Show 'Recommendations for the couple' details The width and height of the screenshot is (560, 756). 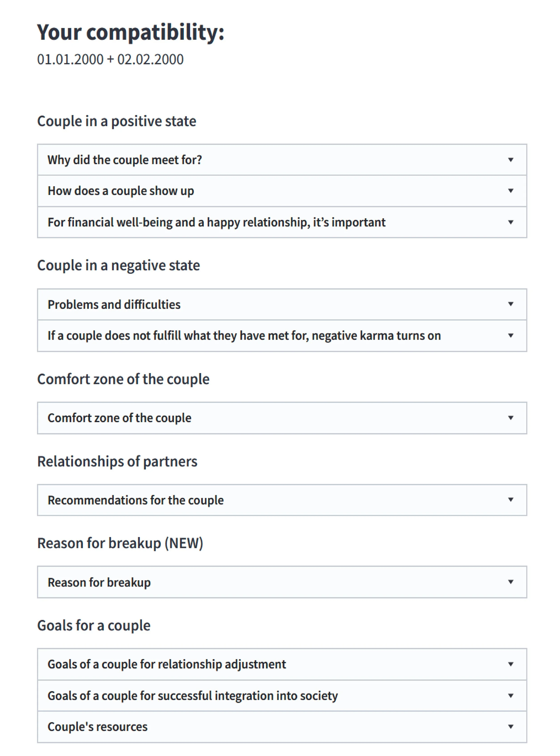tap(136, 500)
